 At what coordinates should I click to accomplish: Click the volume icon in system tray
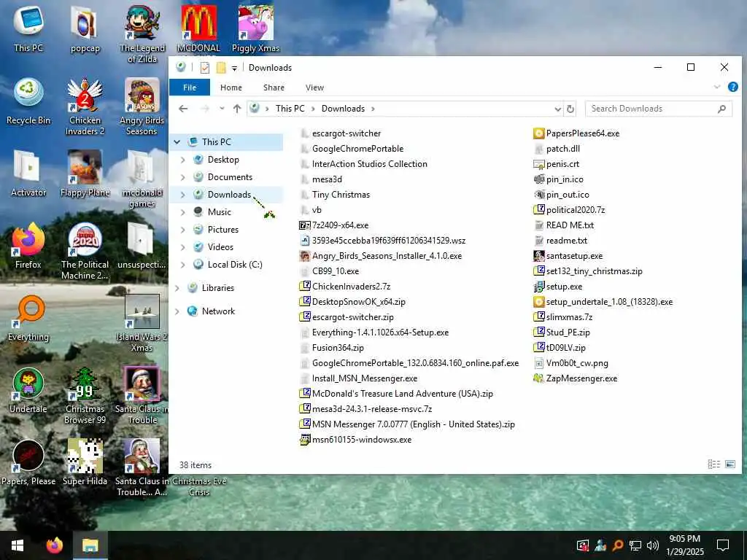click(653, 545)
